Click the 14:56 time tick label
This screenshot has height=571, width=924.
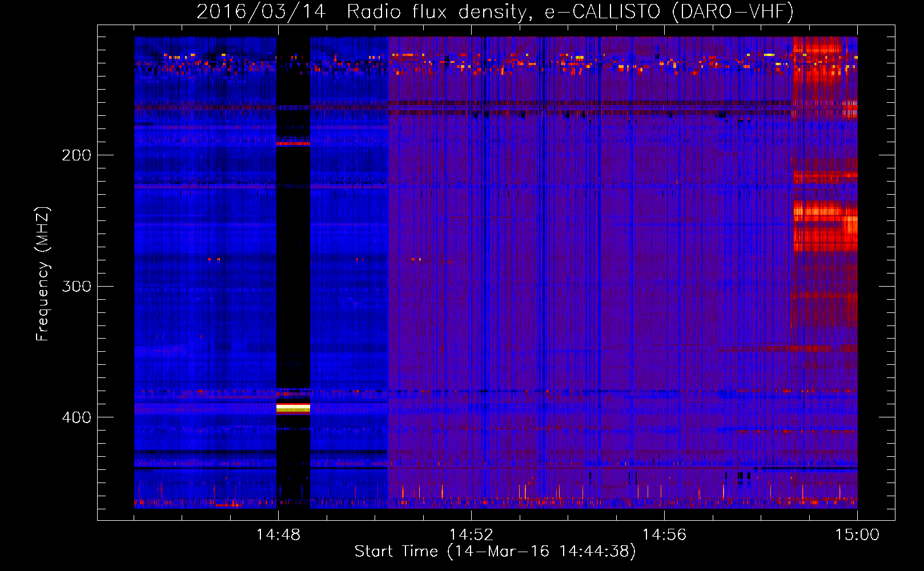coord(664,535)
